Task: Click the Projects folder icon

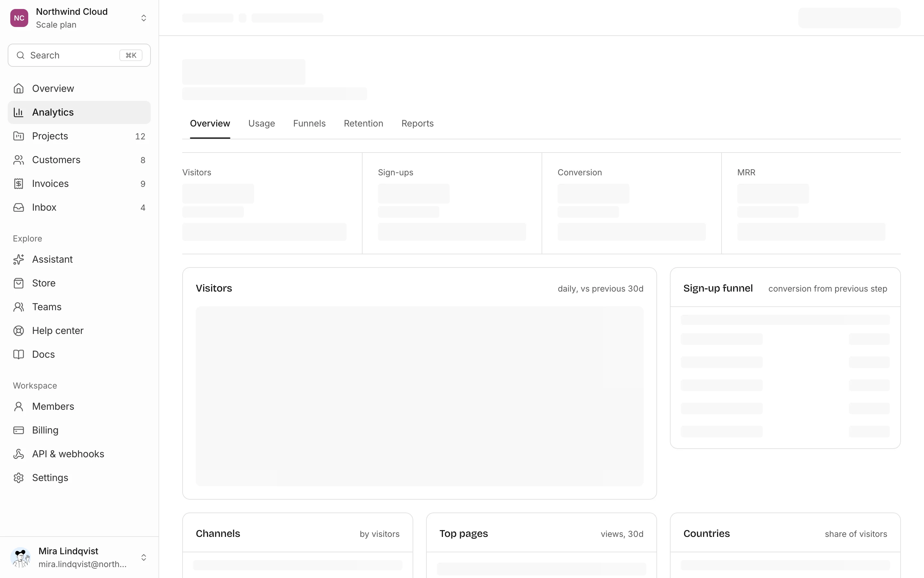Action: tap(18, 136)
